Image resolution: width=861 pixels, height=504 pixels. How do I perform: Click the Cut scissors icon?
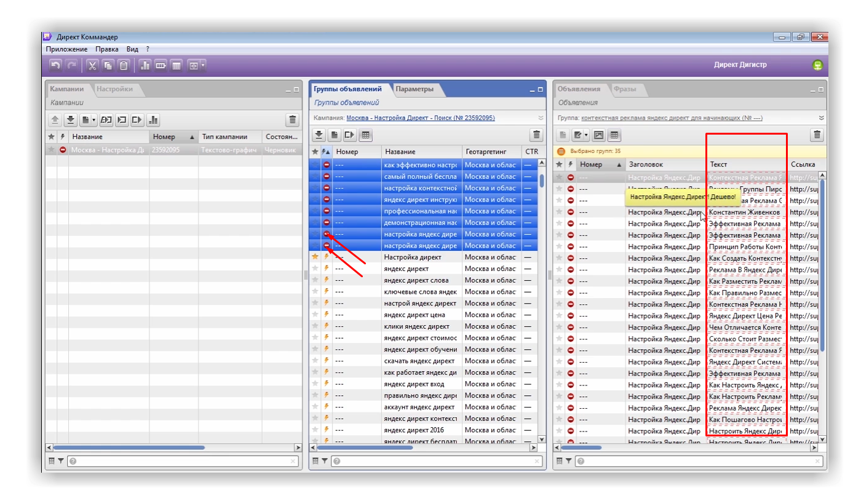[92, 65]
